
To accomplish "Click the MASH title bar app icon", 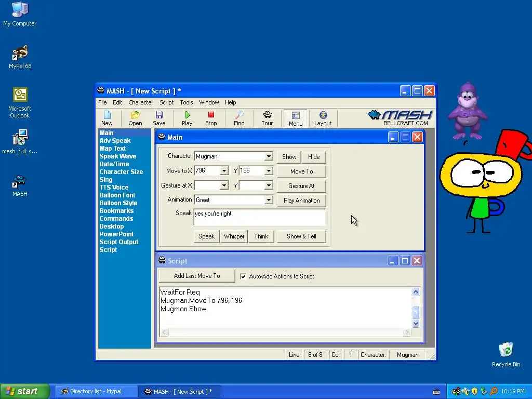I will (x=101, y=90).
